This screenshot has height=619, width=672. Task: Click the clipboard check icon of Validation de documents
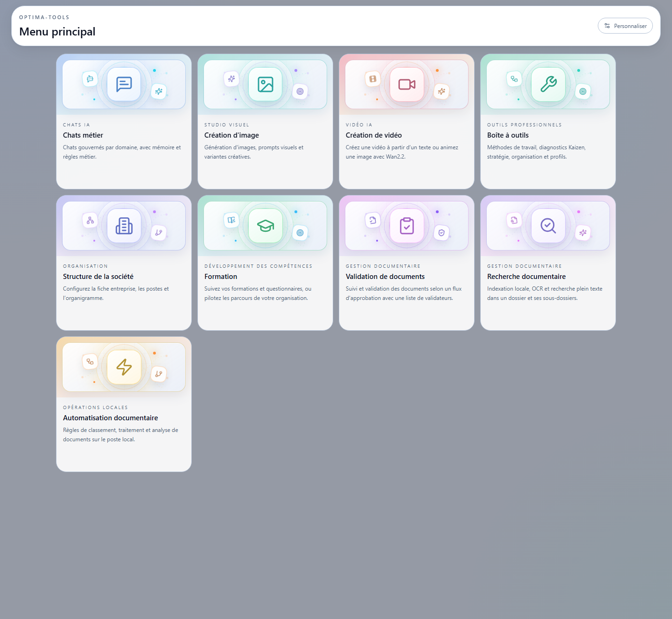(x=406, y=226)
